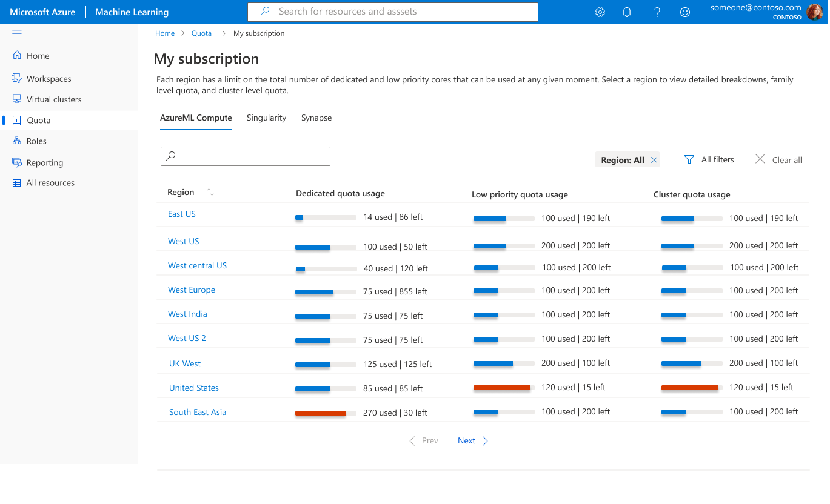This screenshot has width=830, height=504.
Task: Focus the Search for resources and assets box
Action: [x=393, y=12]
